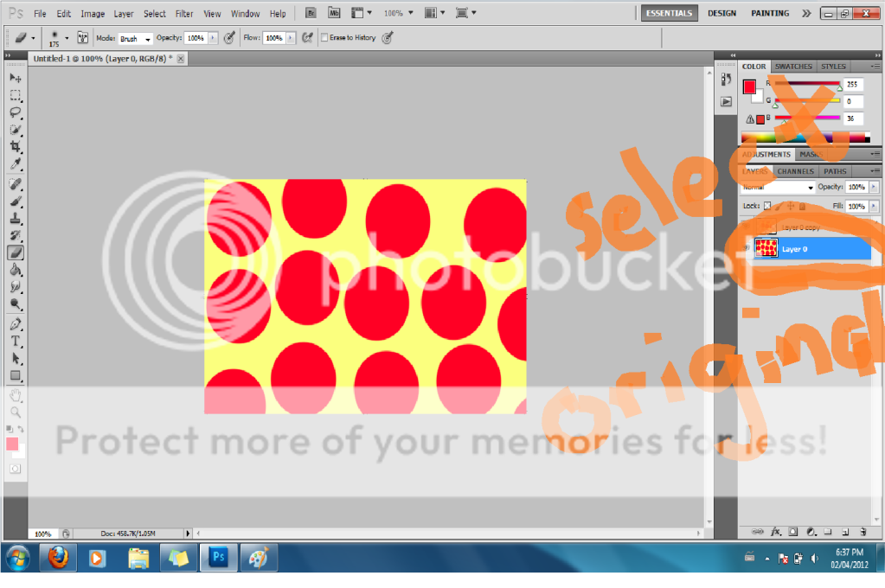Expand the layer blend mode dropdown
Screen dimensions: 885x588
[779, 188]
